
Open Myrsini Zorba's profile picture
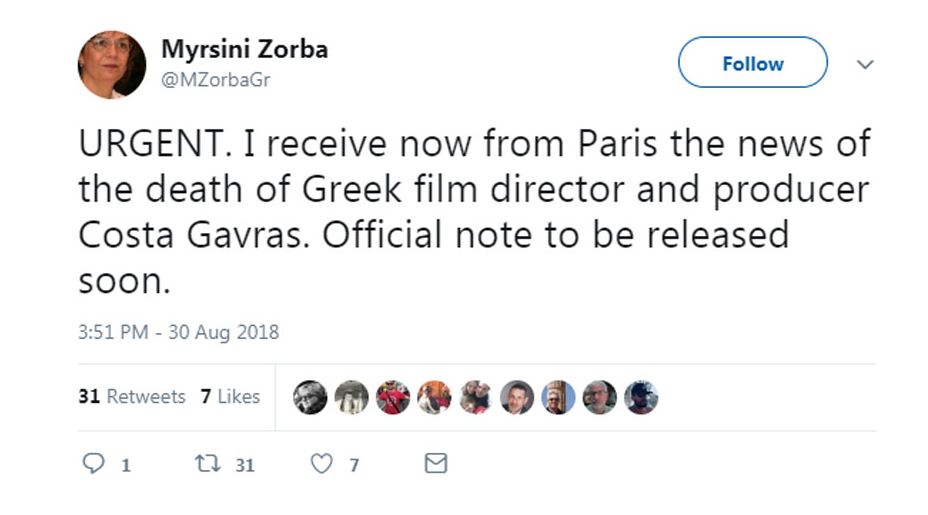coord(112,65)
